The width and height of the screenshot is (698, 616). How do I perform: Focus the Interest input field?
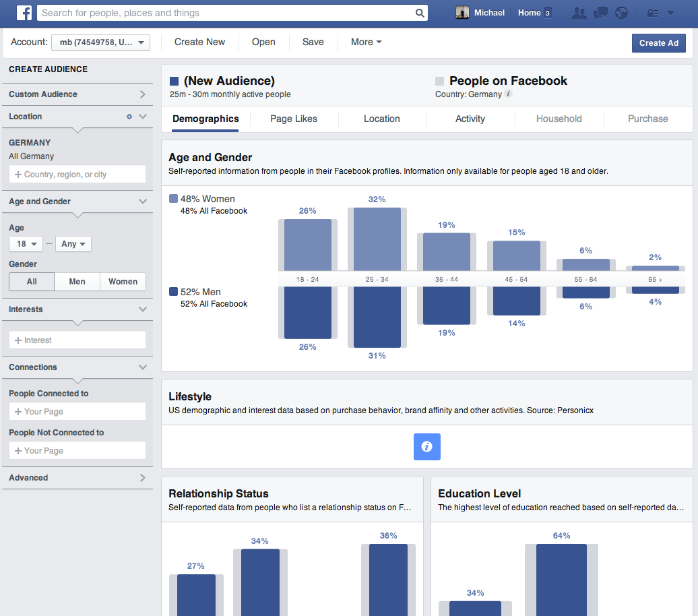pos(77,340)
